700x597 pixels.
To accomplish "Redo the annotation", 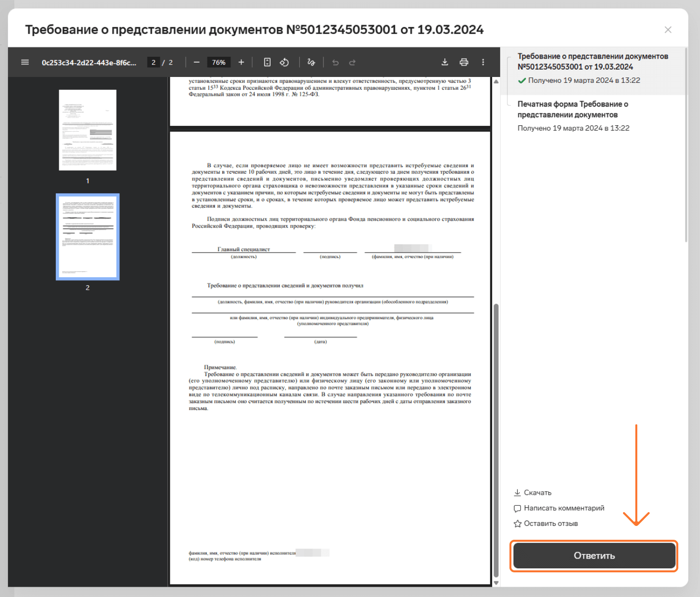I will click(x=352, y=62).
